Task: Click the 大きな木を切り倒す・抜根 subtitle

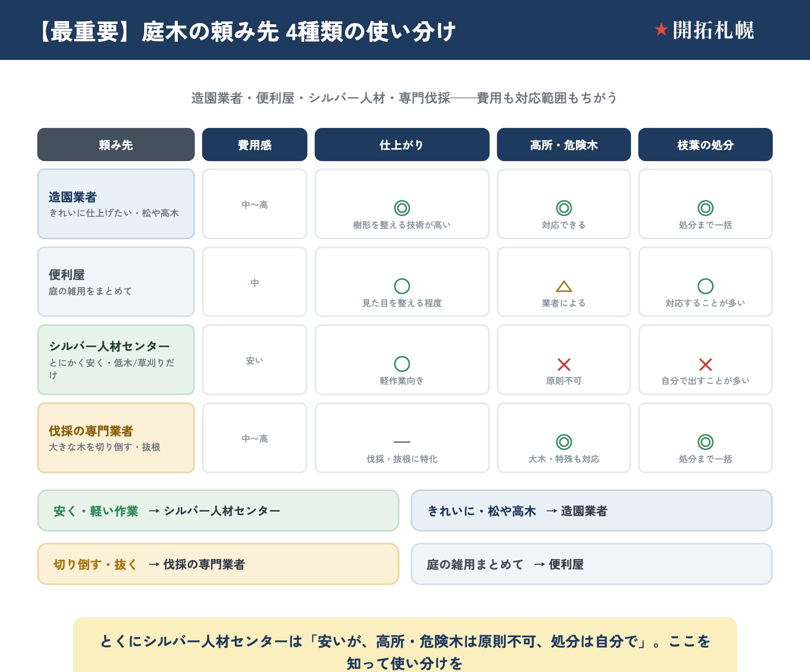Action: click(104, 447)
